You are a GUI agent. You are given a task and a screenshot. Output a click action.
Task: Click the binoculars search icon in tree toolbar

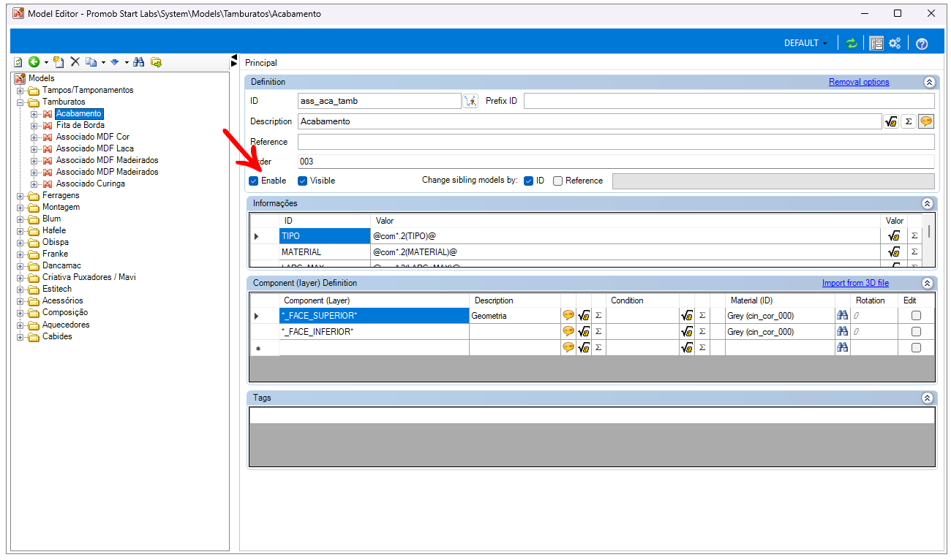[x=138, y=62]
